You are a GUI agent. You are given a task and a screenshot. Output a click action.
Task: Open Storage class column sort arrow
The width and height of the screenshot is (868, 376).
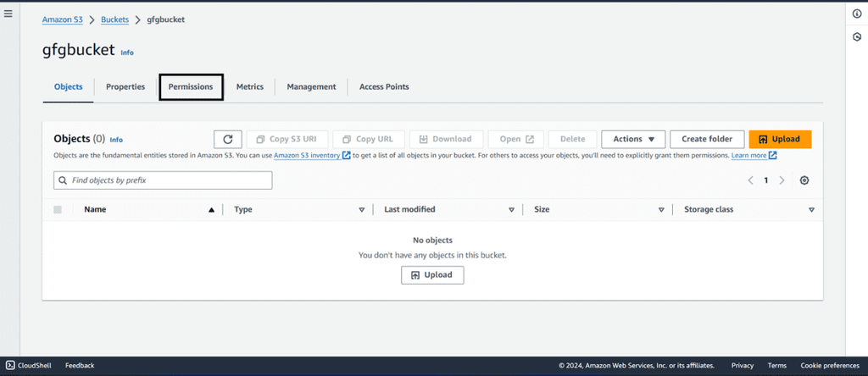tap(811, 210)
